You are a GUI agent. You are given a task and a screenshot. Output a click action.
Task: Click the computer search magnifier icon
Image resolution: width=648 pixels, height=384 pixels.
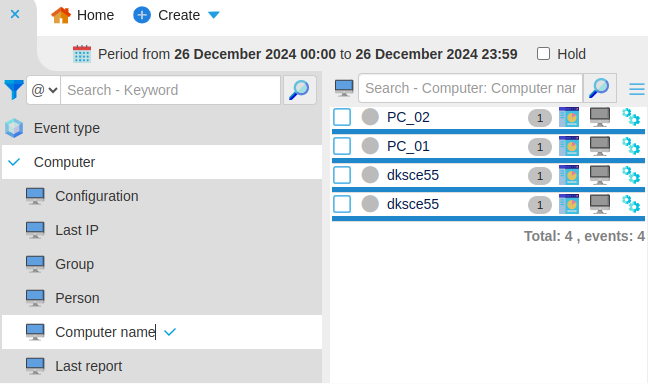coord(599,88)
